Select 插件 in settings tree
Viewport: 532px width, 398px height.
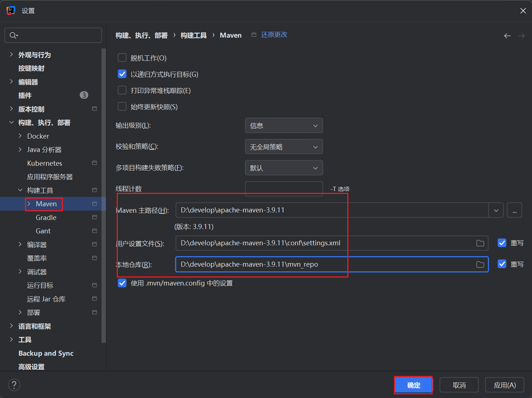point(25,96)
